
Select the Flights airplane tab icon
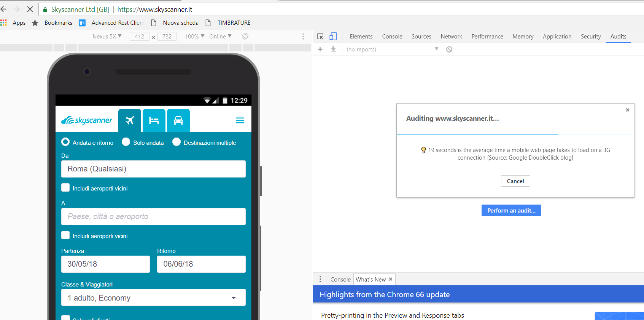(x=130, y=120)
